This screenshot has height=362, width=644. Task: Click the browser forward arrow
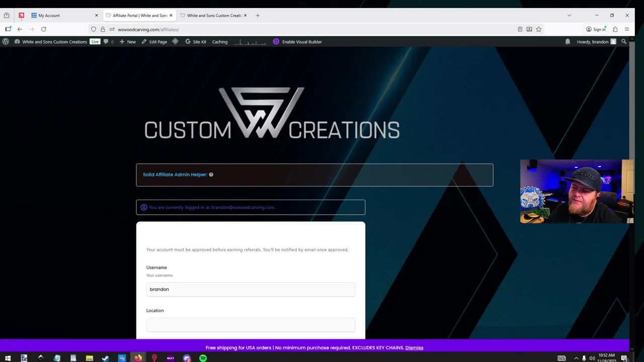[x=32, y=29]
